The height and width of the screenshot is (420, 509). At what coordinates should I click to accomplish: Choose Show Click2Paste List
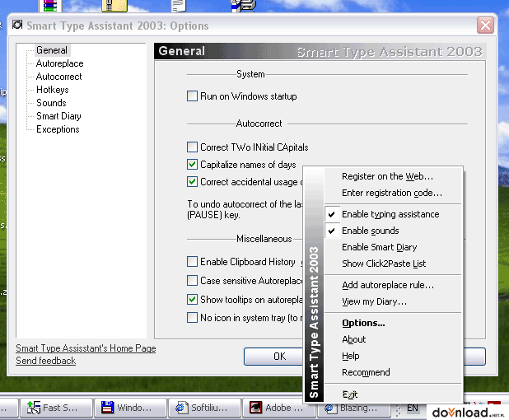point(393,264)
